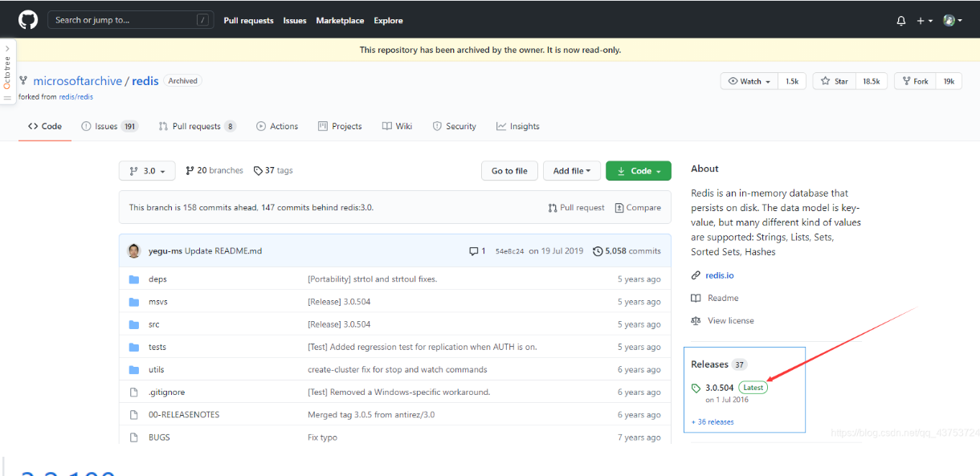Open commit hash 54e8c24
This screenshot has height=476, width=980.
pyautogui.click(x=509, y=251)
